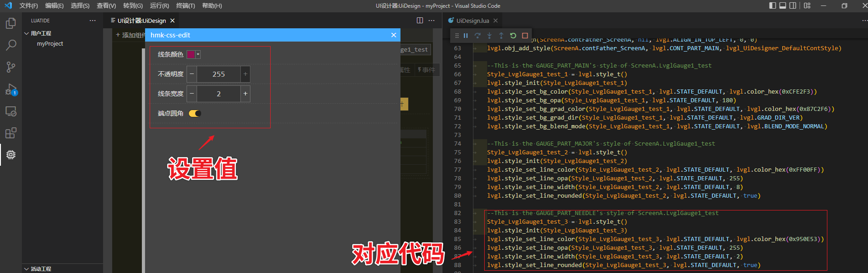Image resolution: width=868 pixels, height=273 pixels.
Task: Open the Explorer view in activity bar
Action: (11, 23)
